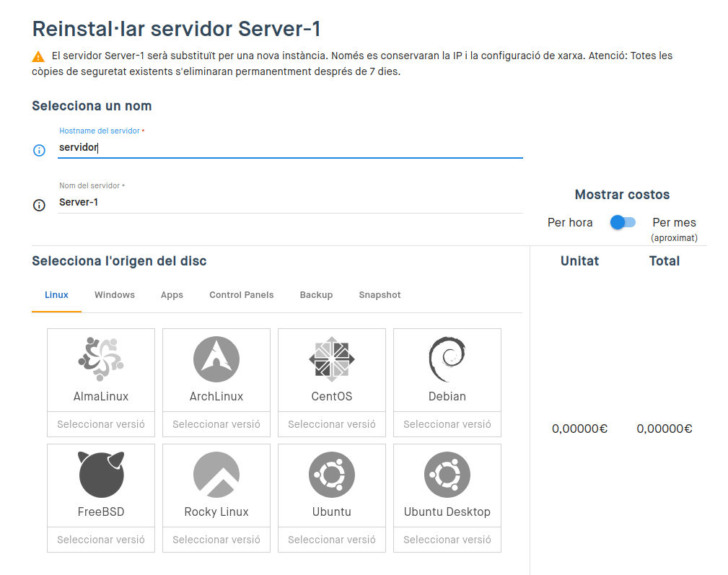
Task: Go to the Control Panels tab
Action: point(241,295)
